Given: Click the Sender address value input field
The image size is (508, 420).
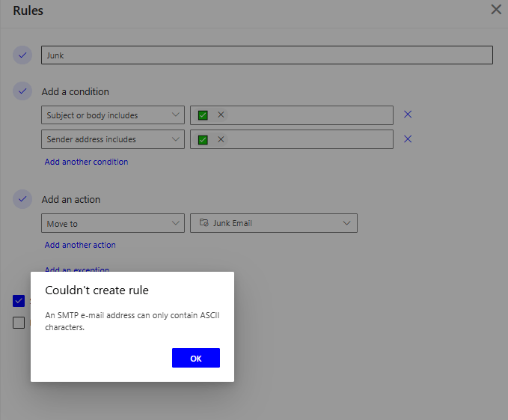Looking at the screenshot, I should (x=292, y=139).
